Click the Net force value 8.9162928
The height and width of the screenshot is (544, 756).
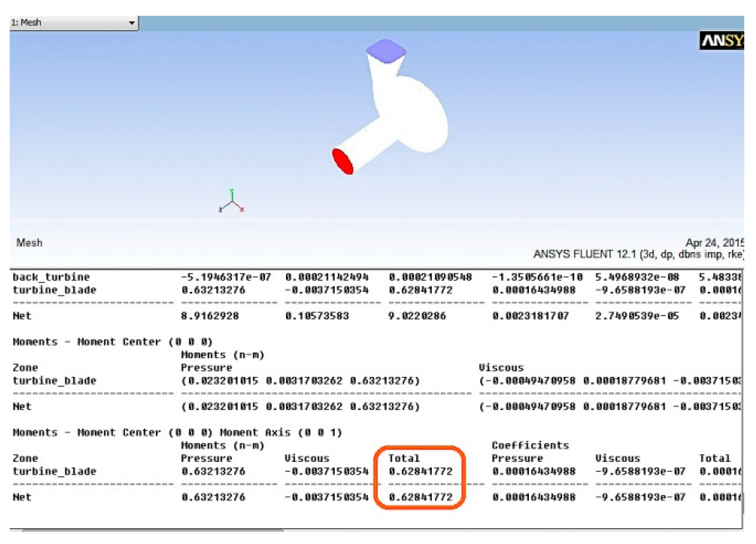click(x=210, y=316)
